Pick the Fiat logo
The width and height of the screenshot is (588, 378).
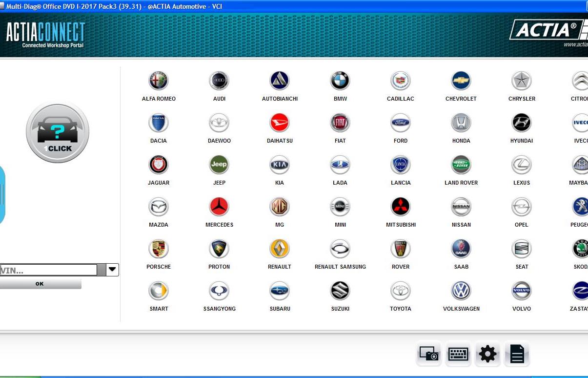(x=340, y=123)
